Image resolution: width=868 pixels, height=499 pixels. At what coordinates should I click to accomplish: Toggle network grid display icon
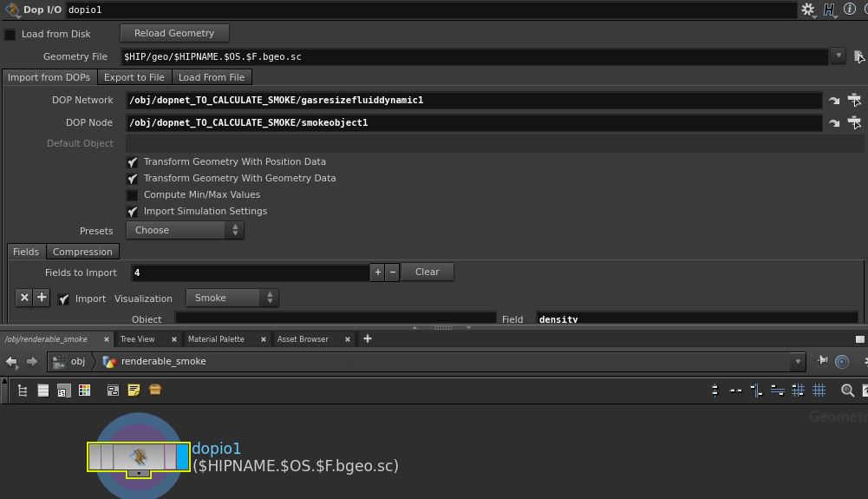point(819,391)
